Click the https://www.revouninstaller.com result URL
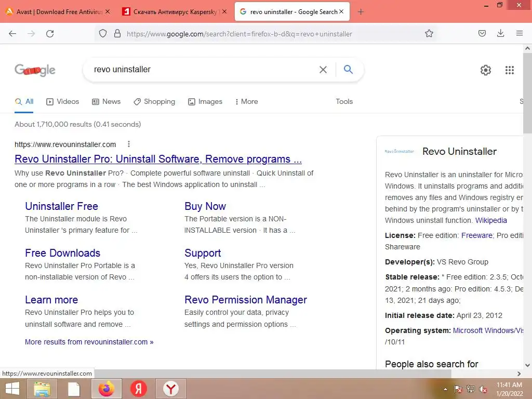The image size is (532, 399). (x=65, y=144)
